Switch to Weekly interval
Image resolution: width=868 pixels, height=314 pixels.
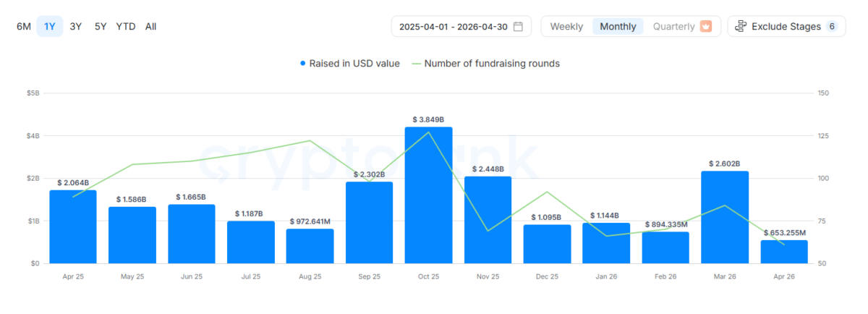coord(566,27)
